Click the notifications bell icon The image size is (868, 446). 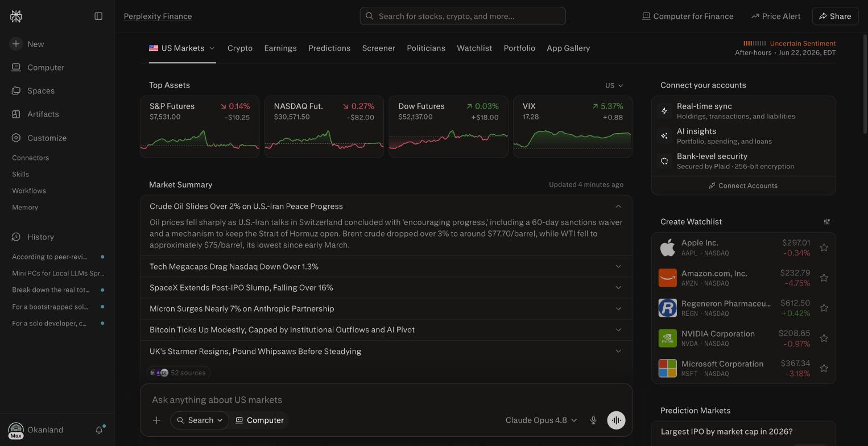[99, 430]
